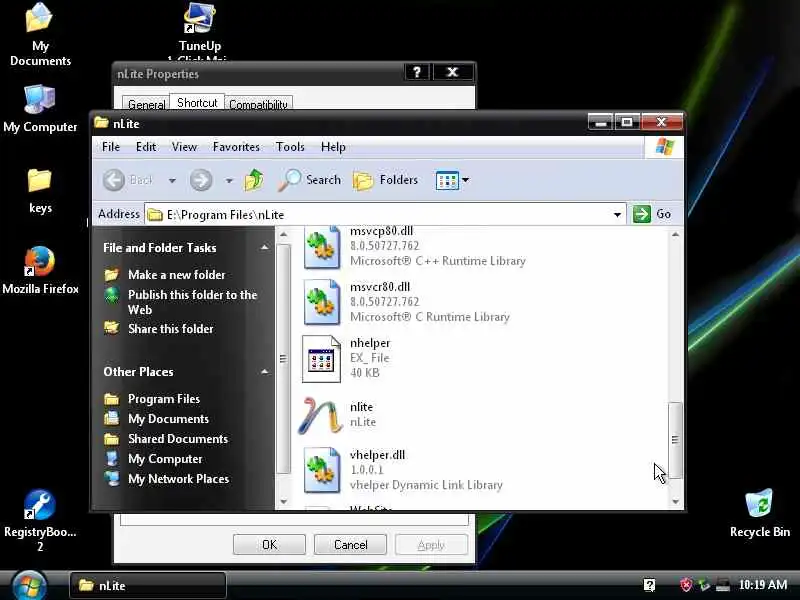Click file list scrollbar up arrow

coord(676,235)
